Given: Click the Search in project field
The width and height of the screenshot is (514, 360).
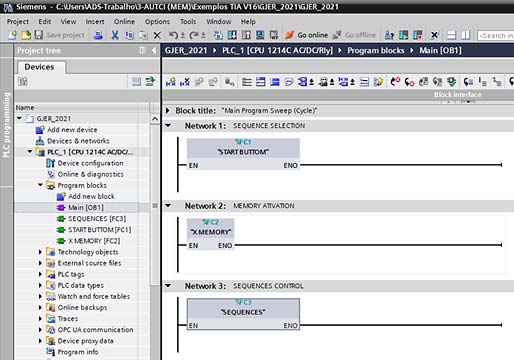Looking at the screenshot, I should coord(495,35).
